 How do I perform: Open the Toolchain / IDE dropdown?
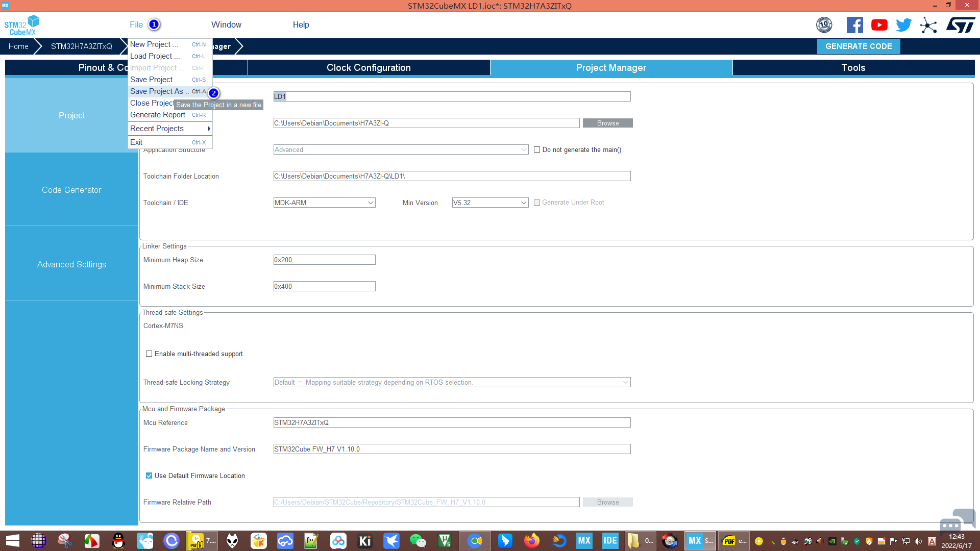point(324,203)
